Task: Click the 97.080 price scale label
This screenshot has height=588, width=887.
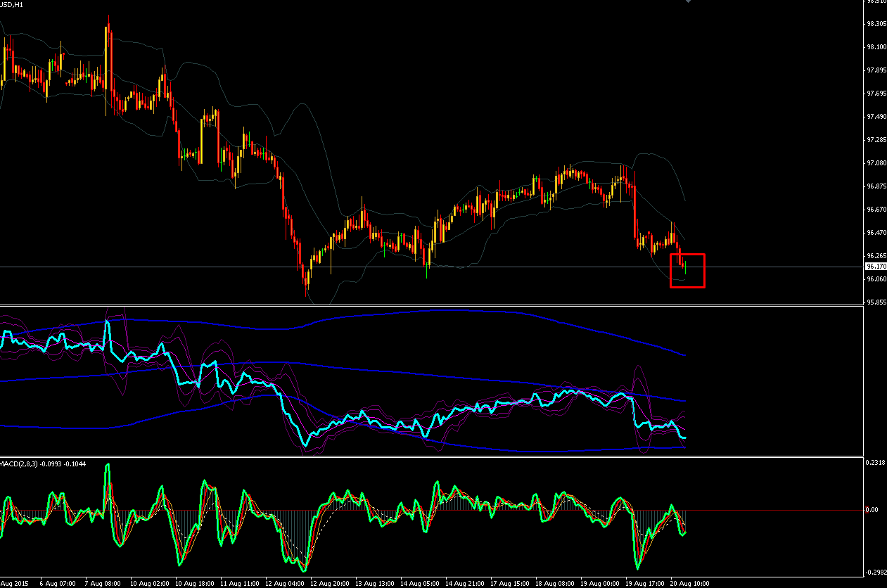Action: [x=876, y=162]
